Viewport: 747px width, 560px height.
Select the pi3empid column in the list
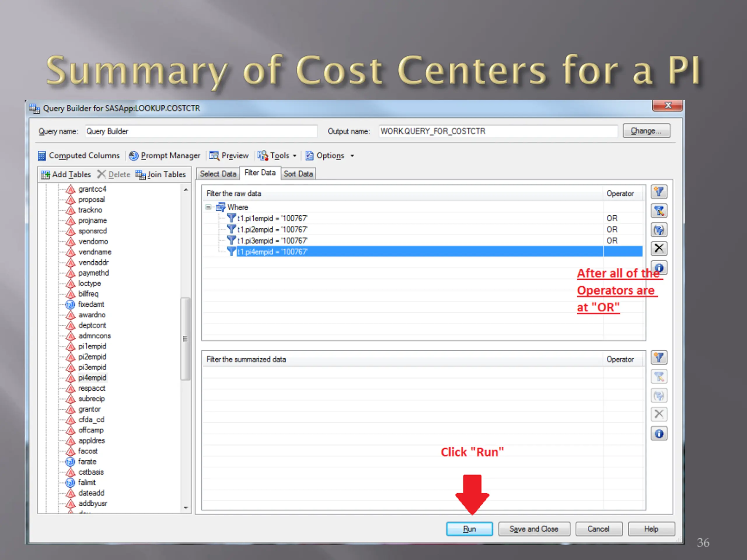pyautogui.click(x=92, y=367)
